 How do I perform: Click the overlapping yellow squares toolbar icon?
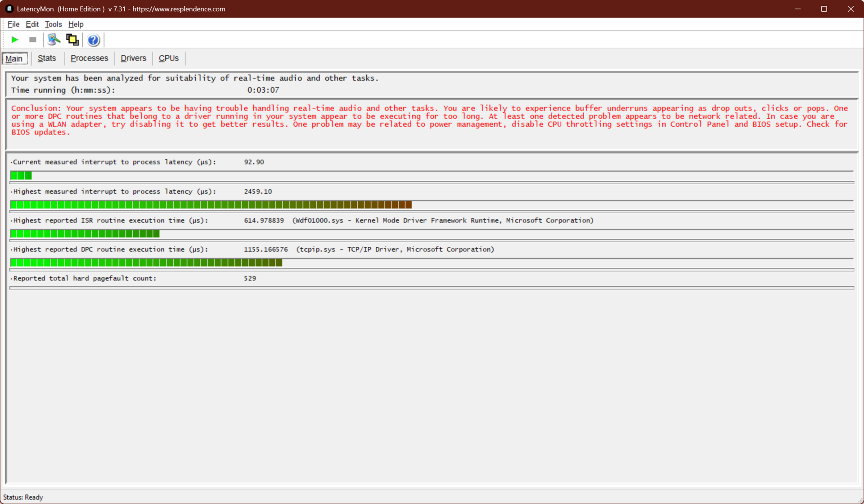[x=72, y=40]
